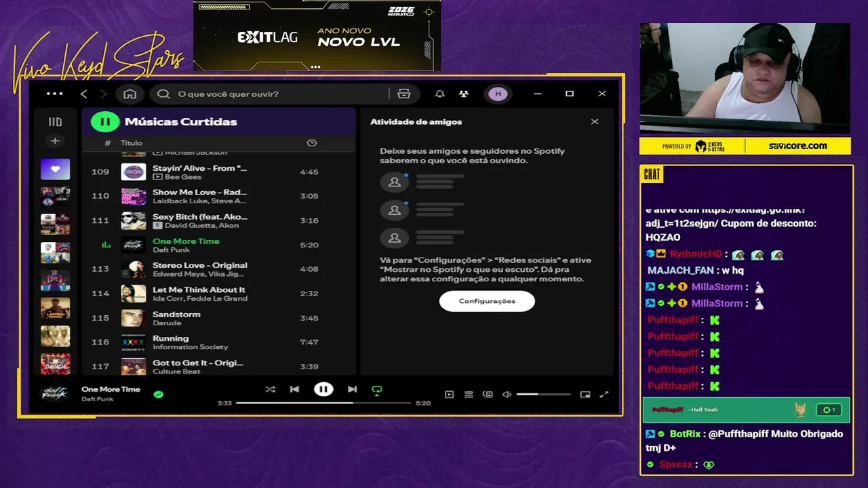The height and width of the screenshot is (488, 868).
Task: Select Stayin' Alive track row
Action: click(x=218, y=172)
